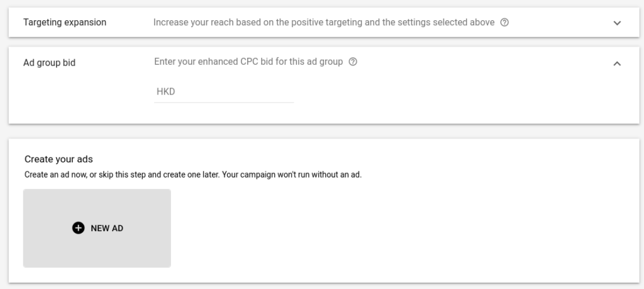Select the Targeting expansion section title
The image size is (644, 289).
point(65,22)
